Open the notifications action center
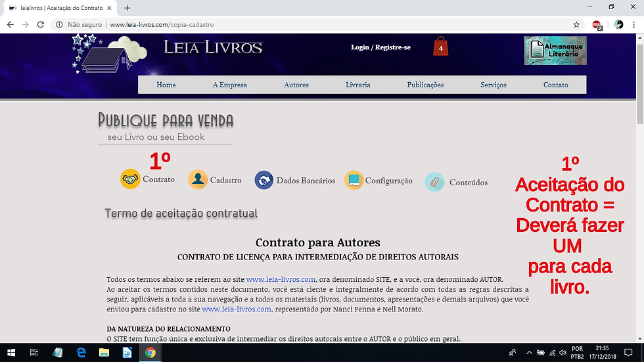The image size is (644, 362). (628, 353)
